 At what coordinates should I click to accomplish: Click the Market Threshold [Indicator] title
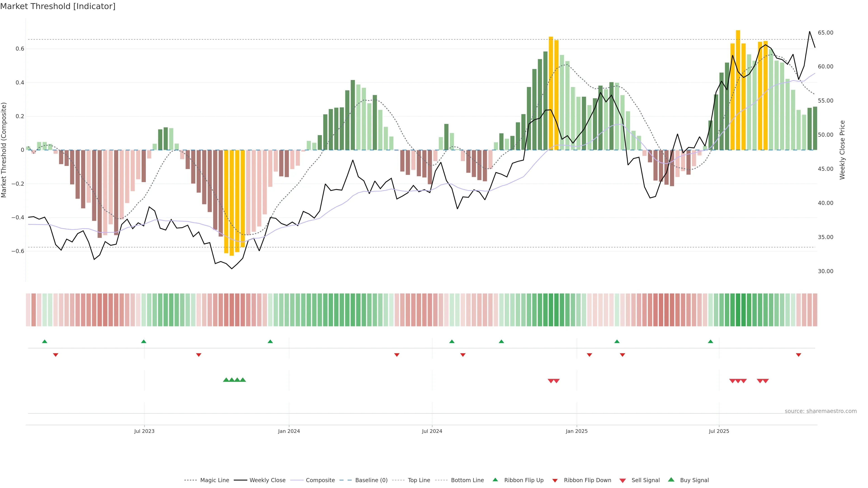click(x=58, y=6)
